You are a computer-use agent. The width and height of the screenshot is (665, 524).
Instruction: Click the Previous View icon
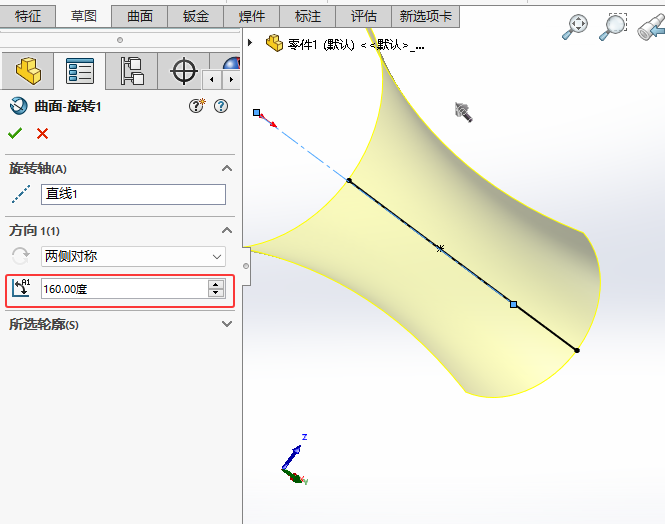pos(651,28)
